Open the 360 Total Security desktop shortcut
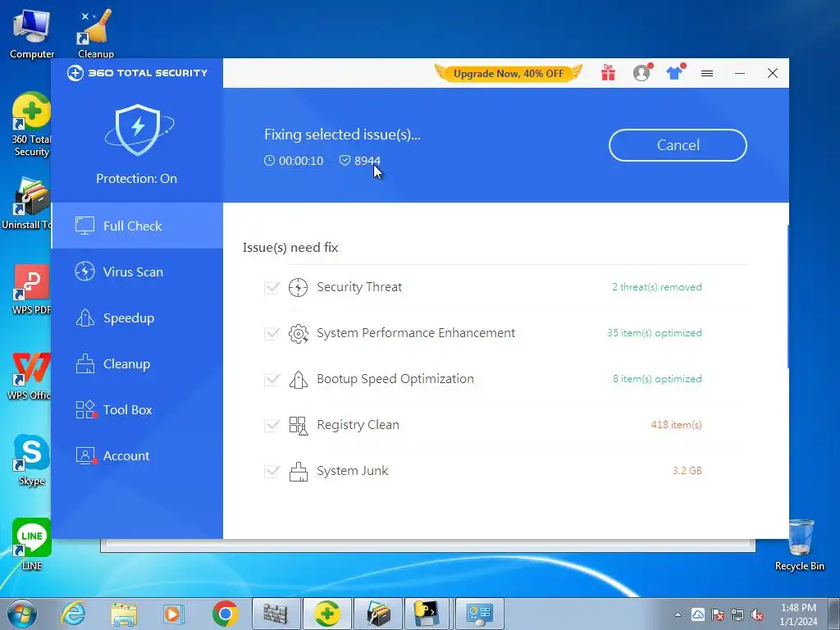The image size is (840, 630). tap(32, 125)
